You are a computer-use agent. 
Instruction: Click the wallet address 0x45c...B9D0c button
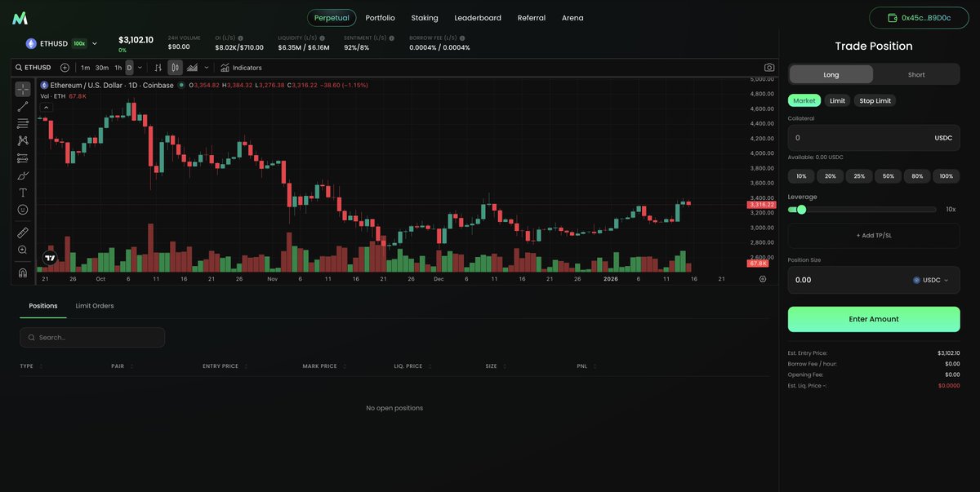pos(919,18)
